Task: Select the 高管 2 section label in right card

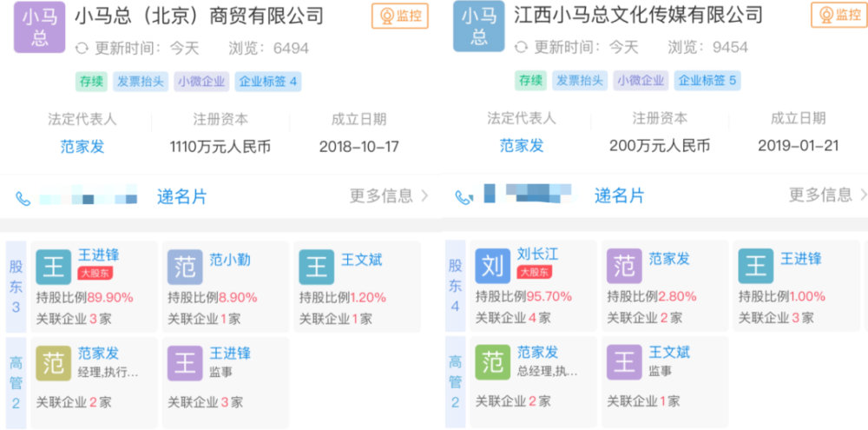Action: coord(456,382)
